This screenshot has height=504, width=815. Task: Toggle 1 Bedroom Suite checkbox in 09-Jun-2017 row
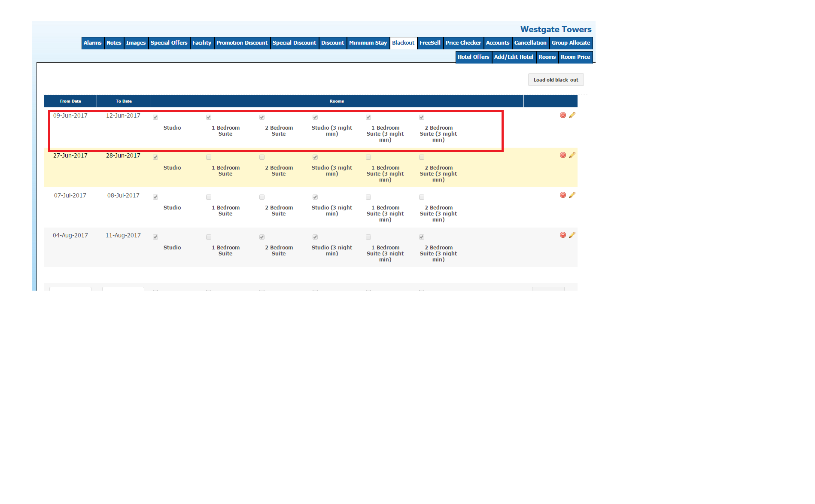[x=209, y=117]
